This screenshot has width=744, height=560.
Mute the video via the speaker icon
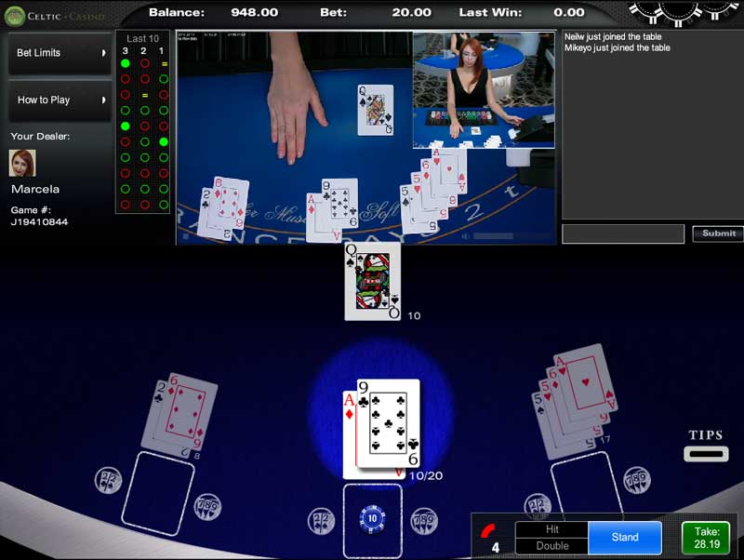(466, 236)
